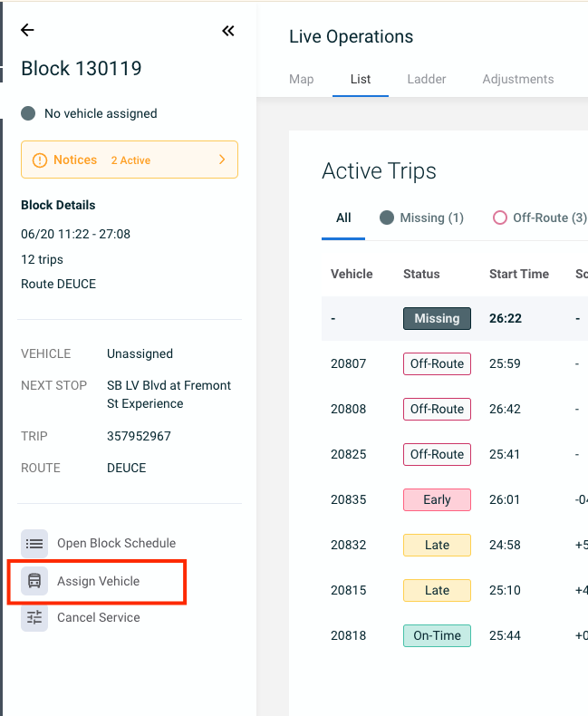This screenshot has height=716, width=588.
Task: Filter trips by Missing (1)
Action: pos(421,218)
